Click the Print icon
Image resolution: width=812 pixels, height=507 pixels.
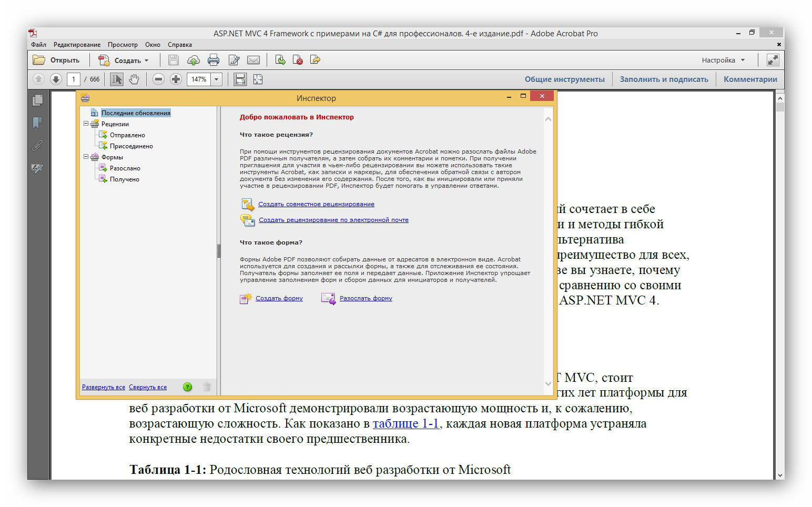point(213,60)
